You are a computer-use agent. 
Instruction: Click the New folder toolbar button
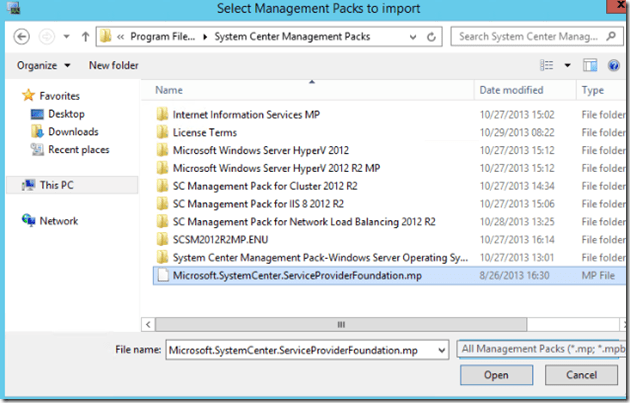click(x=113, y=65)
